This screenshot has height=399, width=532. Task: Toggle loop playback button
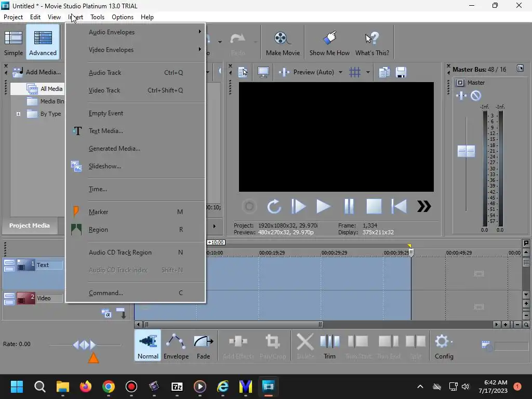tap(274, 206)
